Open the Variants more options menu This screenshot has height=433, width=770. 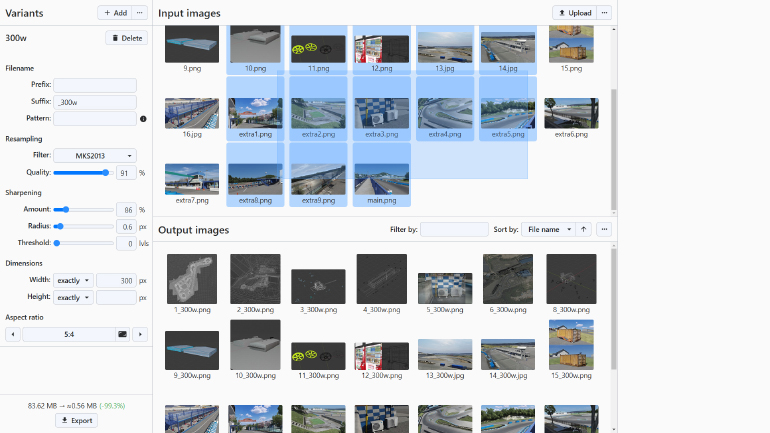(140, 13)
